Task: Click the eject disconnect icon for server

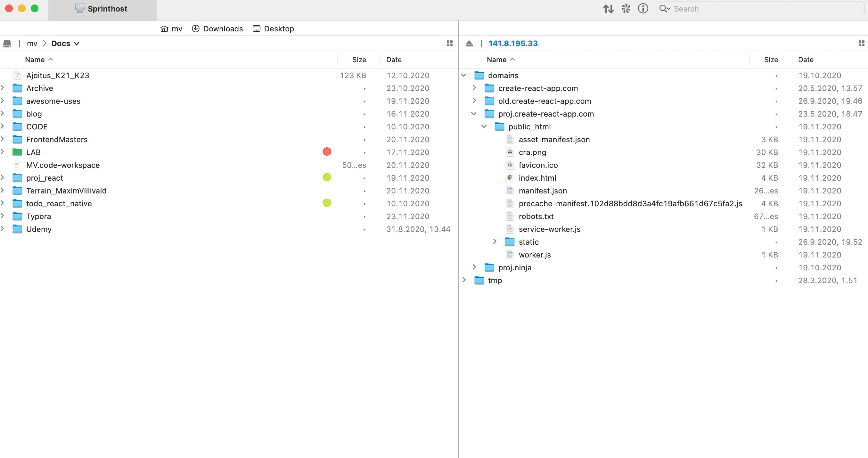Action: pos(469,44)
